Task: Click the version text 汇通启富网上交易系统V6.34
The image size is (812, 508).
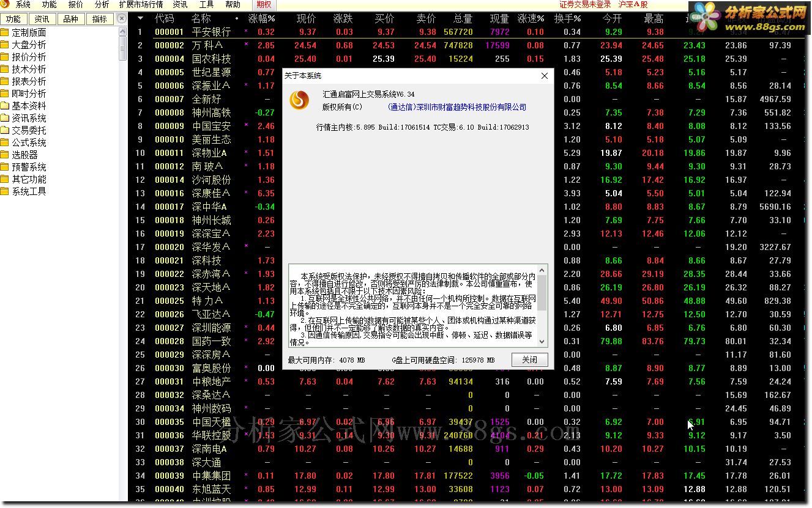Action: click(369, 94)
